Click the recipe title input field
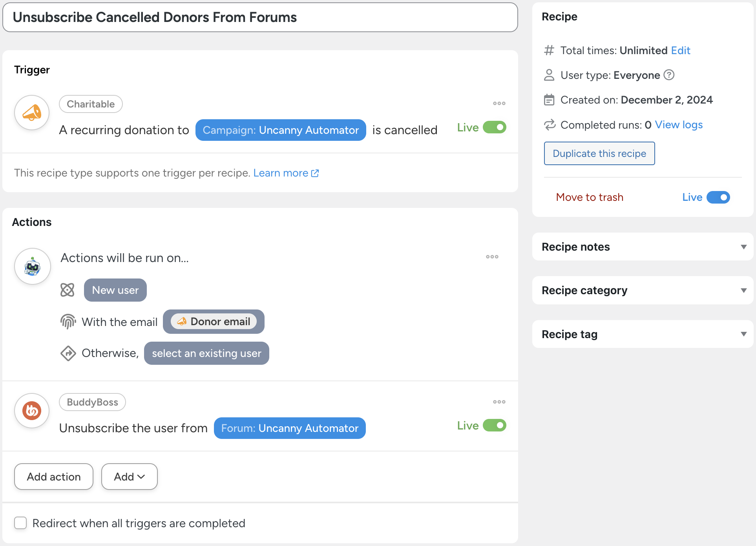The image size is (756, 546). (x=260, y=18)
